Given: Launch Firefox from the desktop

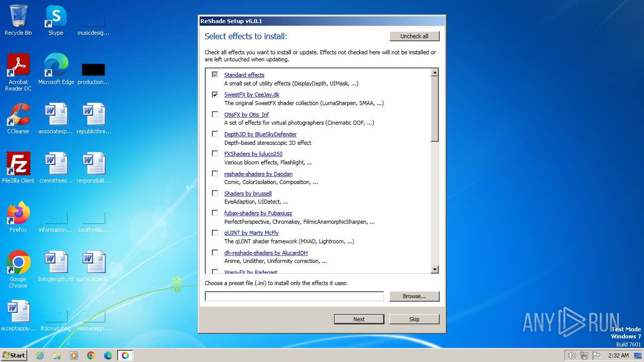Looking at the screenshot, I should pyautogui.click(x=18, y=217).
